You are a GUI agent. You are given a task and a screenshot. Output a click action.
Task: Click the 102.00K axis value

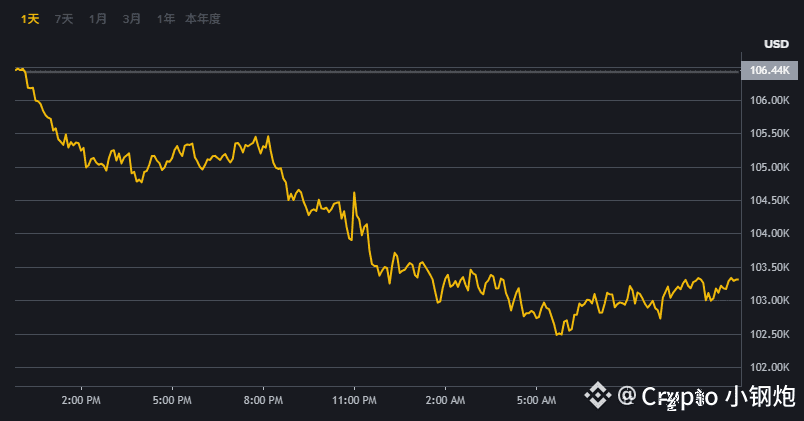click(770, 367)
